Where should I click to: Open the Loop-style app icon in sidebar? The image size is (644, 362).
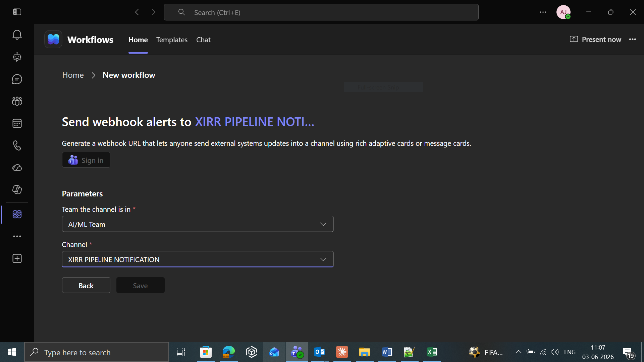(x=17, y=190)
